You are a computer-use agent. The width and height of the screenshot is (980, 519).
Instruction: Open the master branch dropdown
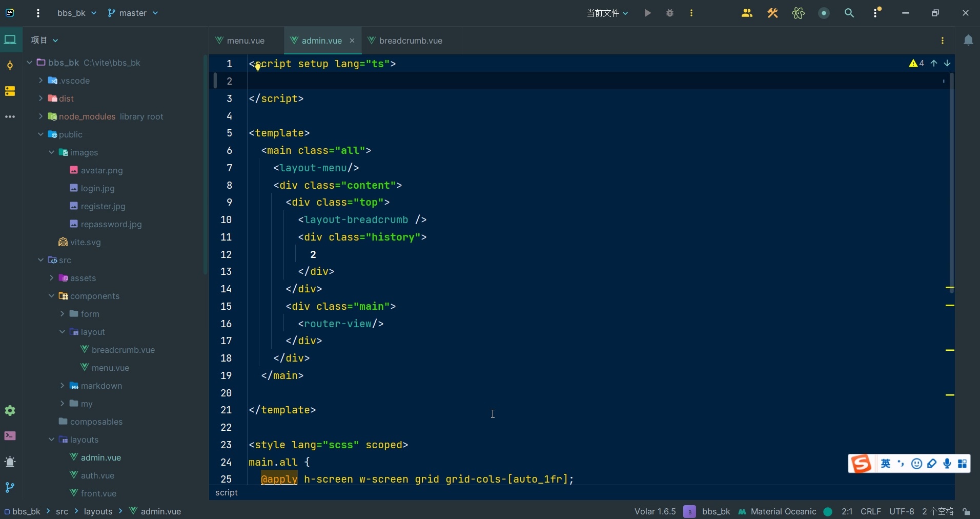(132, 13)
